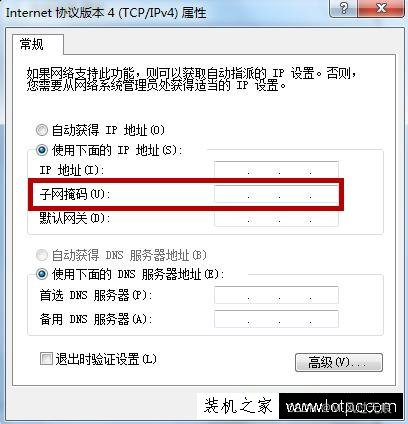Select 使用下面的 IP 地址 radio button
This screenshot has width=408, height=424.
(x=42, y=150)
